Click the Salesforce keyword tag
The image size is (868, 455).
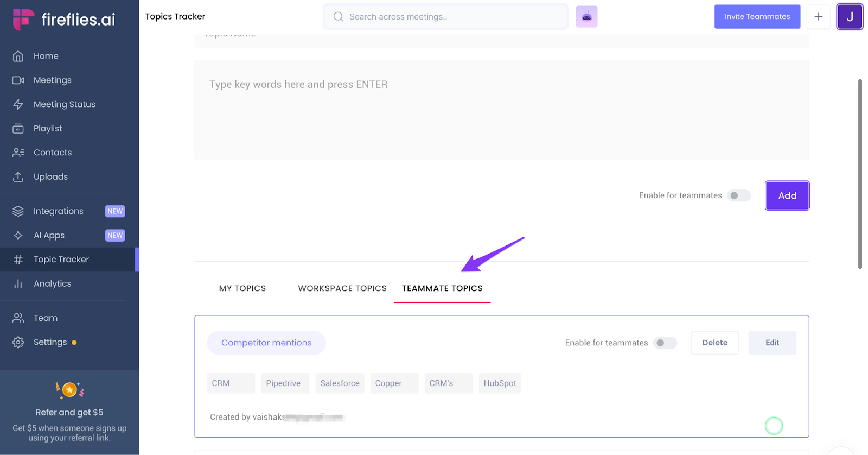[x=340, y=383]
